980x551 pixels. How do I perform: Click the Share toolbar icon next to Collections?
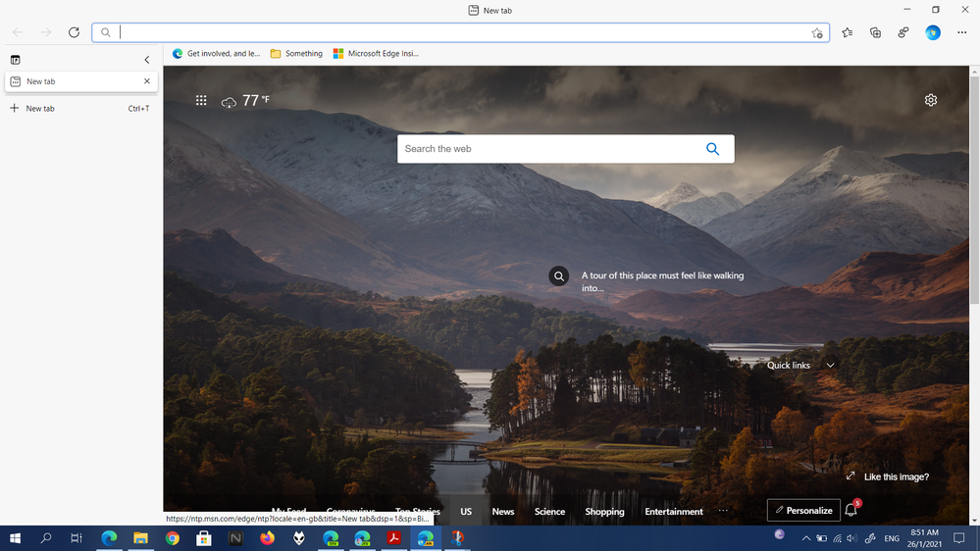[903, 32]
